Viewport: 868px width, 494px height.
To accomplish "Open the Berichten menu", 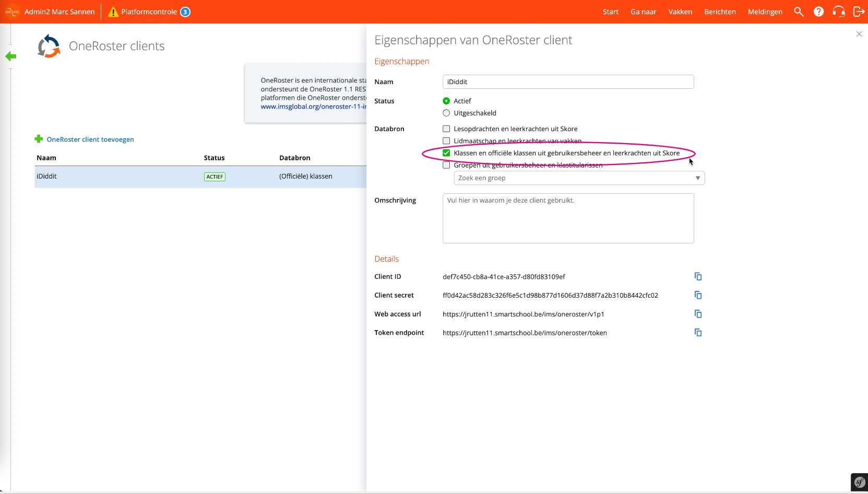I will tap(720, 11).
